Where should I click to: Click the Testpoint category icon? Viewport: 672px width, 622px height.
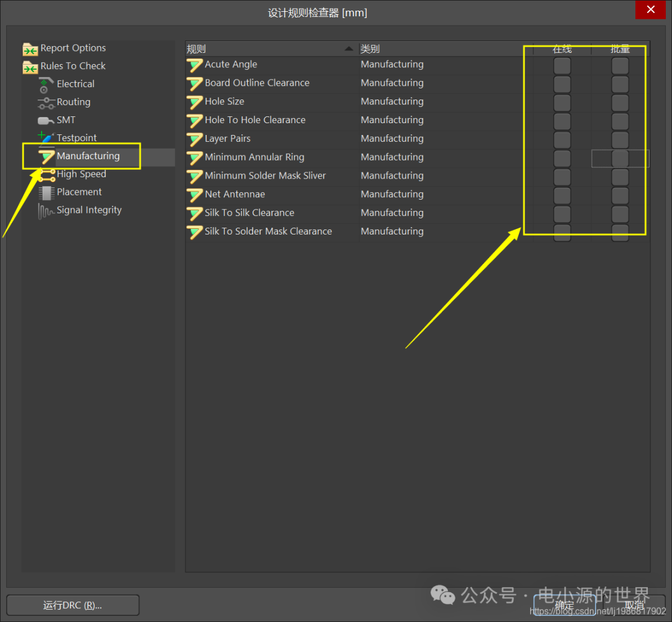pyautogui.click(x=46, y=137)
